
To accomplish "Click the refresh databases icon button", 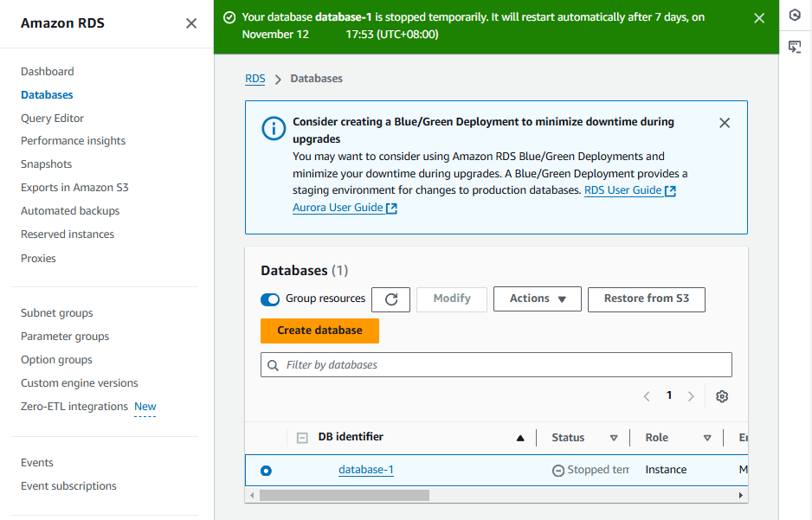I will tap(391, 299).
